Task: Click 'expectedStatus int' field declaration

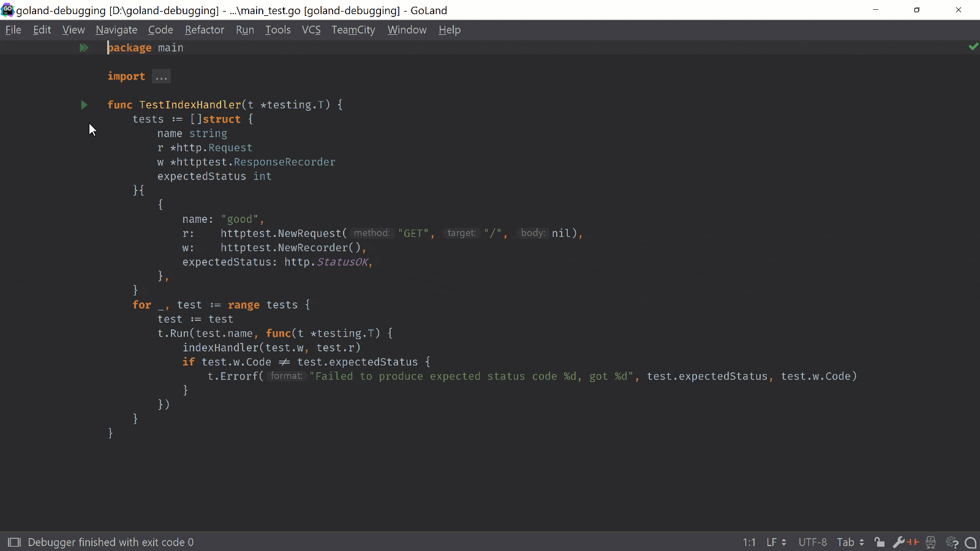Action: click(214, 176)
